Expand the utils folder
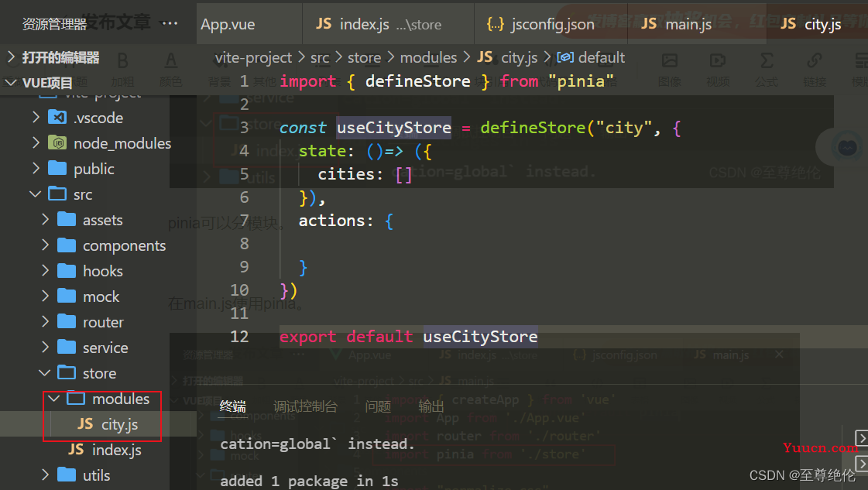The height and width of the screenshot is (490, 868). tap(46, 475)
